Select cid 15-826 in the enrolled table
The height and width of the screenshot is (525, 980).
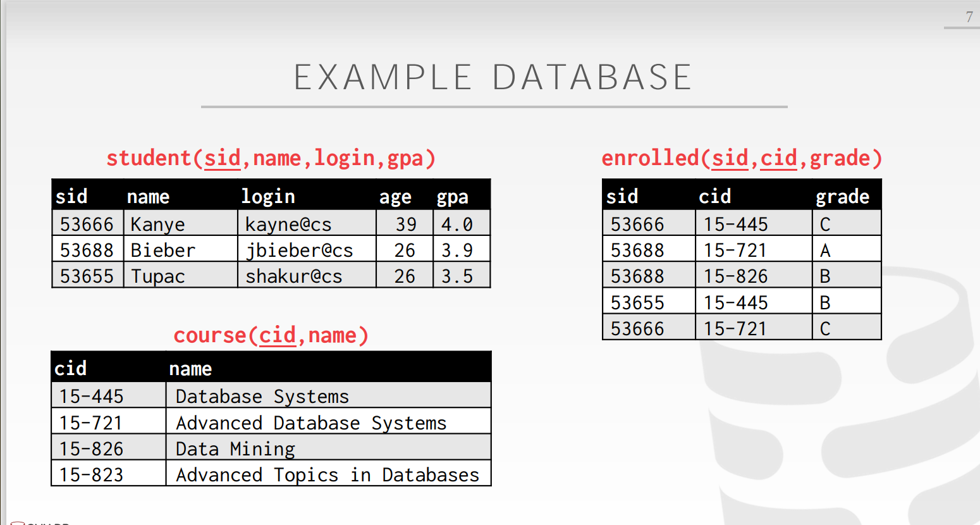tap(736, 276)
